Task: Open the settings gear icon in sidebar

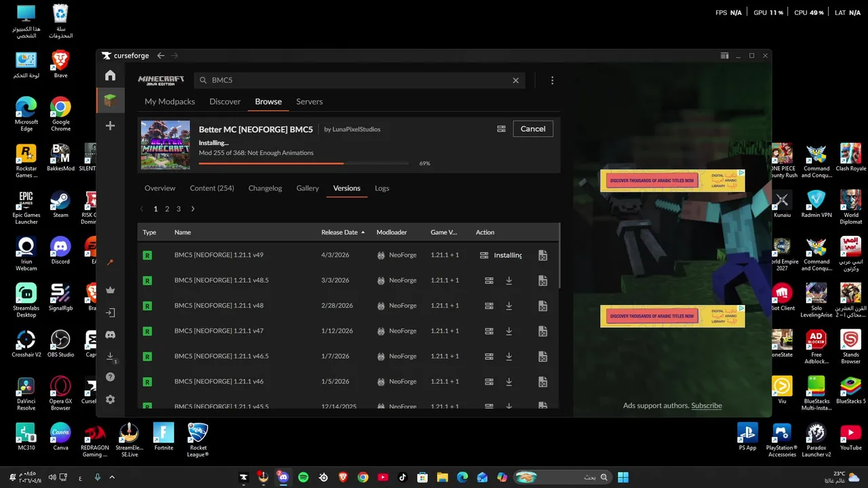Action: [x=110, y=399]
